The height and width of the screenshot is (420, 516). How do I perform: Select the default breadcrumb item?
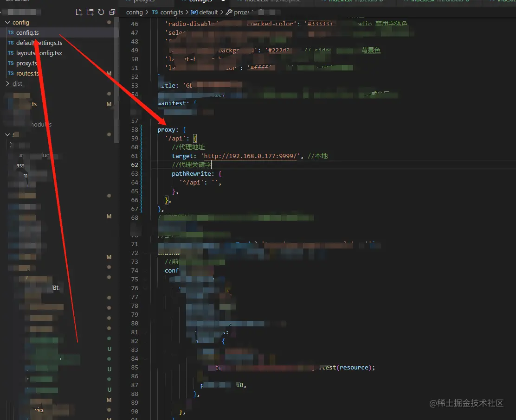(x=208, y=12)
